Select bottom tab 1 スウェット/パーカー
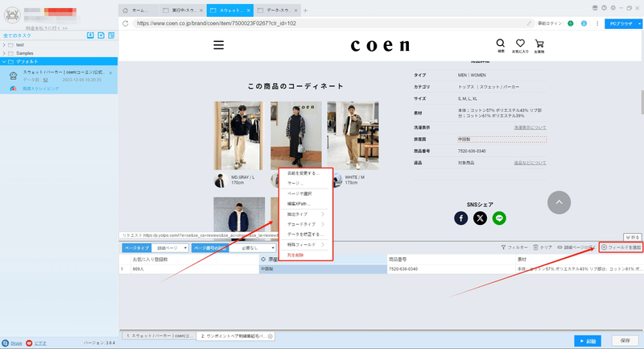The width and height of the screenshot is (644, 349). [158, 336]
